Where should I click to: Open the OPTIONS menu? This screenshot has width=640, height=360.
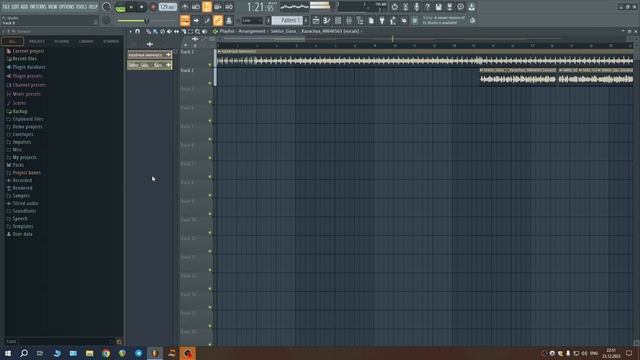(67, 7)
